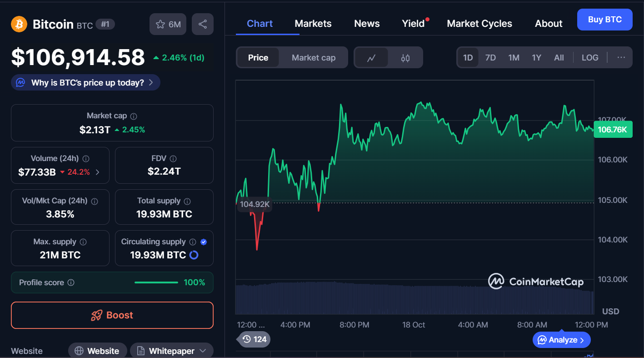Click the info icon next to FDV

point(173,158)
